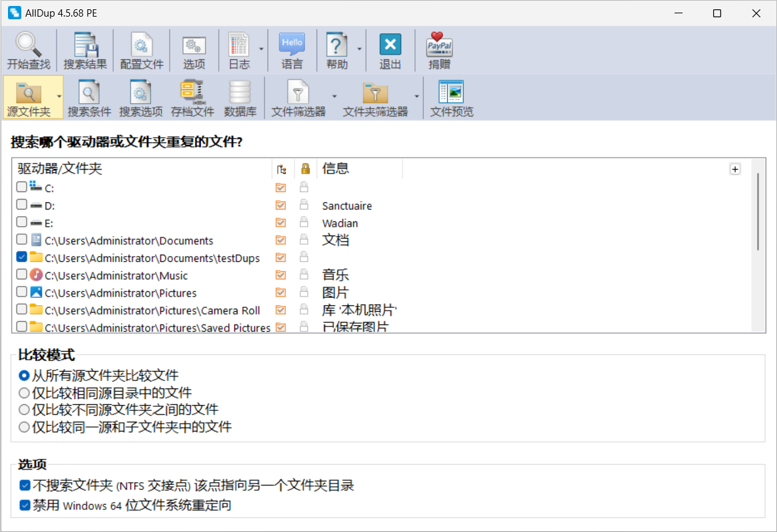The width and height of the screenshot is (777, 532).
Task: Uncheck 禁用 Windows 64 位文件系统重定向
Action: pos(25,505)
